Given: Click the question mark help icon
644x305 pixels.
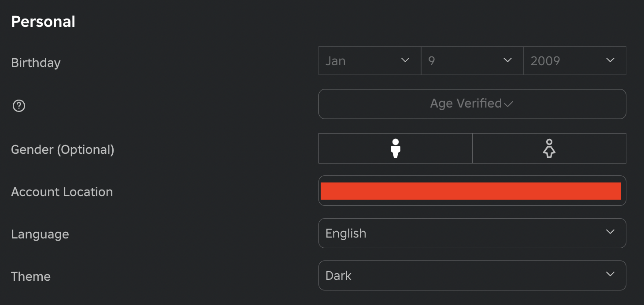Looking at the screenshot, I should pyautogui.click(x=19, y=106).
